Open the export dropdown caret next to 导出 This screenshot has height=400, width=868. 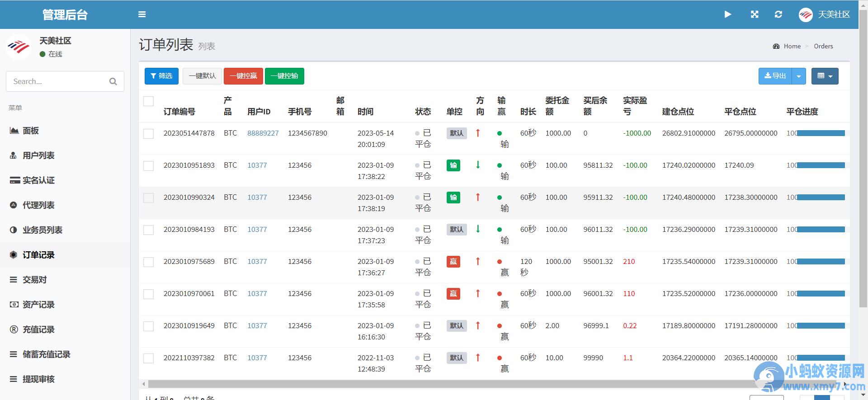[x=799, y=76]
